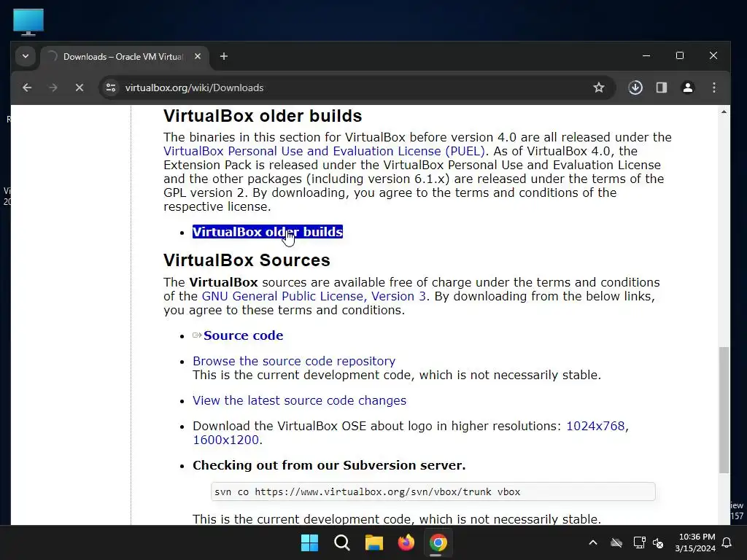Open the tab search dropdown
This screenshot has height=560, width=747.
[26, 56]
